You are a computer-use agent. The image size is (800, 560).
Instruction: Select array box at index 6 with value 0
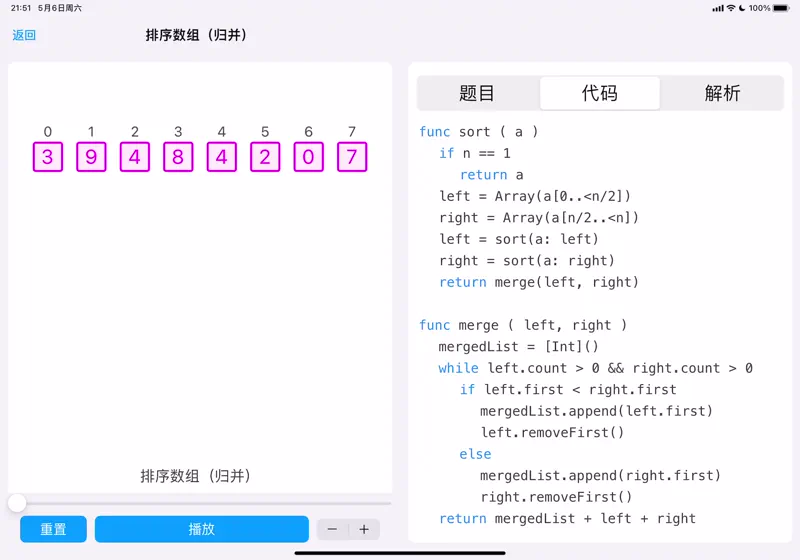pos(309,157)
